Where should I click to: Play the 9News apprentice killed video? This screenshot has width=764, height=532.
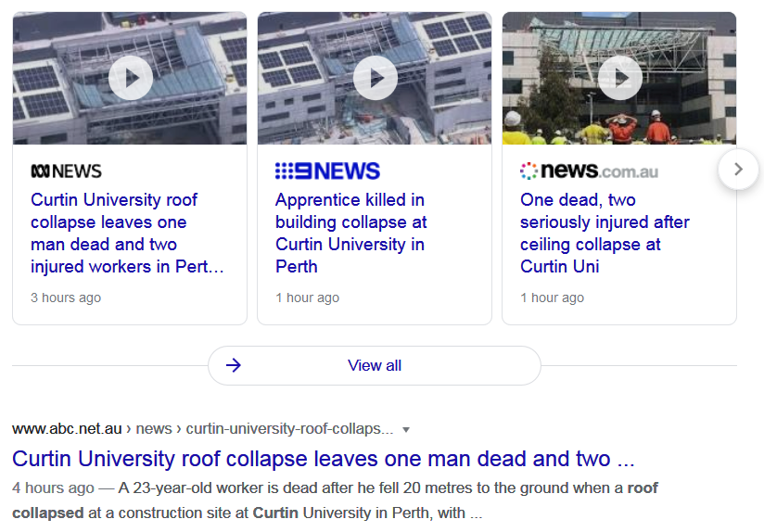click(375, 79)
